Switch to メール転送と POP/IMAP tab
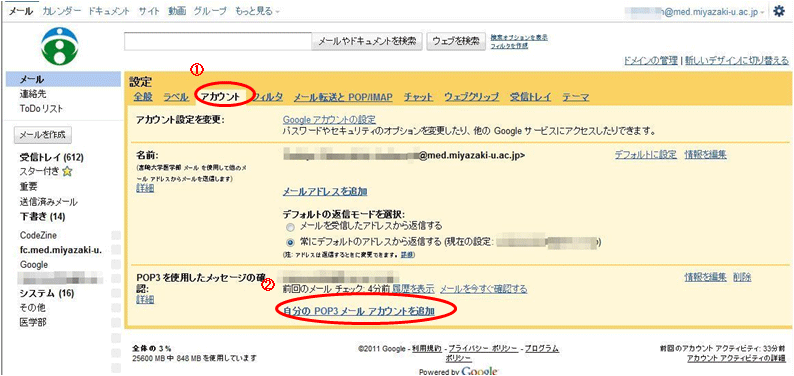 [x=343, y=97]
